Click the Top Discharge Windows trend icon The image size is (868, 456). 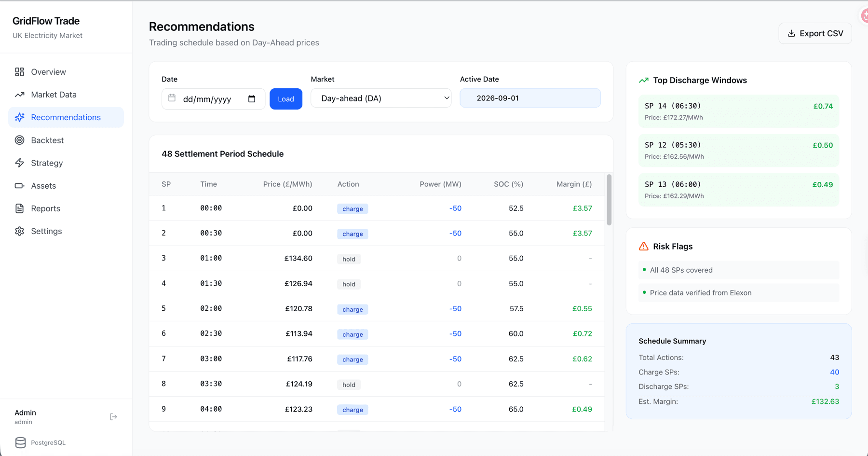[x=644, y=81]
